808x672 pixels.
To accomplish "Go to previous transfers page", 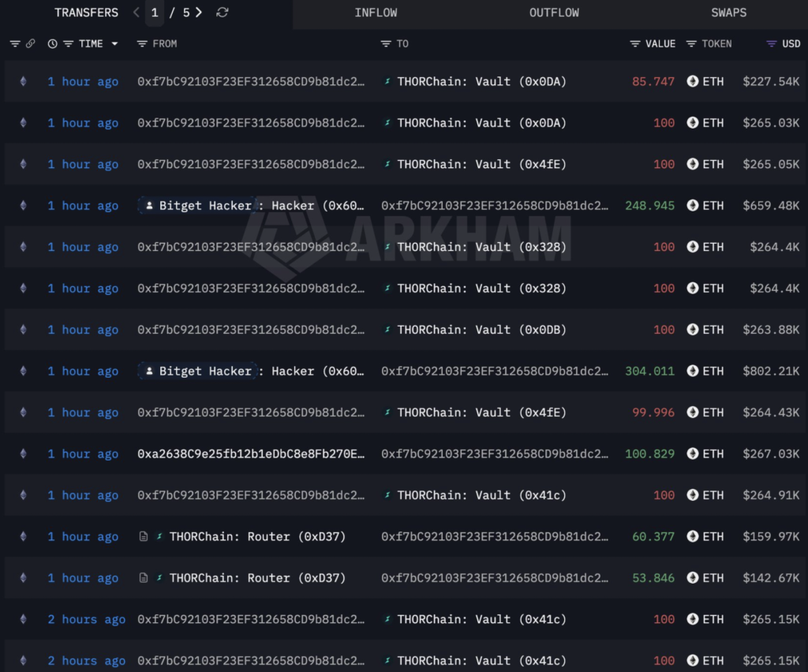I will click(136, 13).
